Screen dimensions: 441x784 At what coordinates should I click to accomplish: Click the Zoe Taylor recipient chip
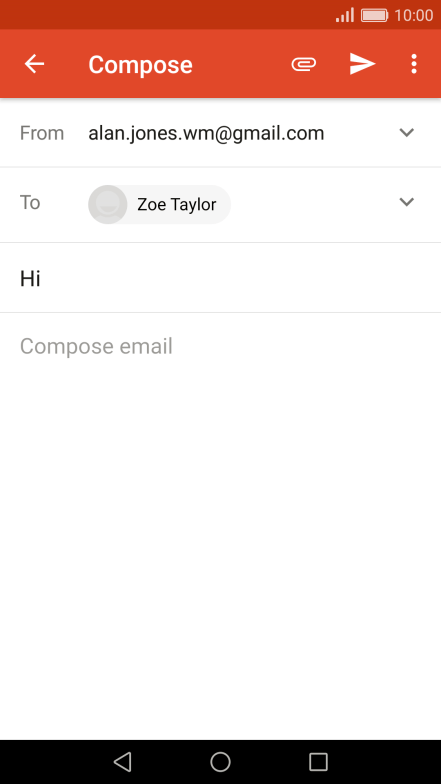pos(160,204)
